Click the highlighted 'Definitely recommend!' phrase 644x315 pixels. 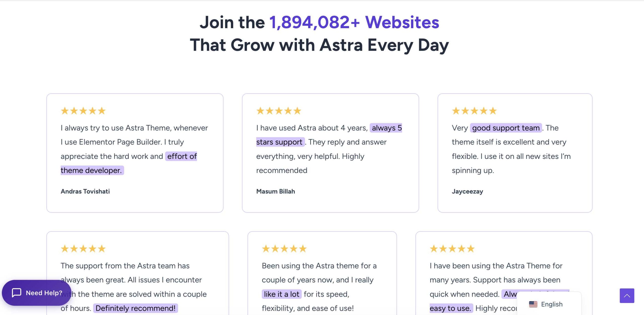pos(136,308)
